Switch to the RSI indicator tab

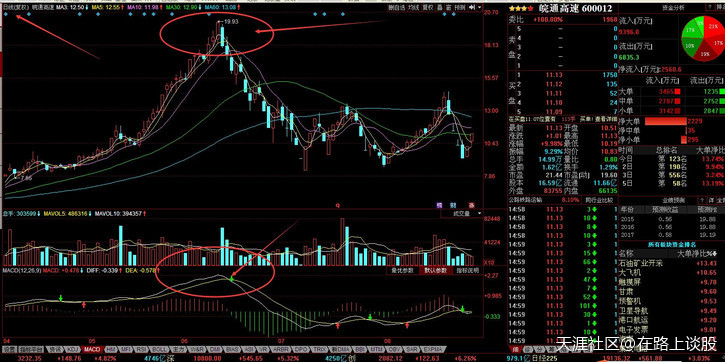(141, 349)
